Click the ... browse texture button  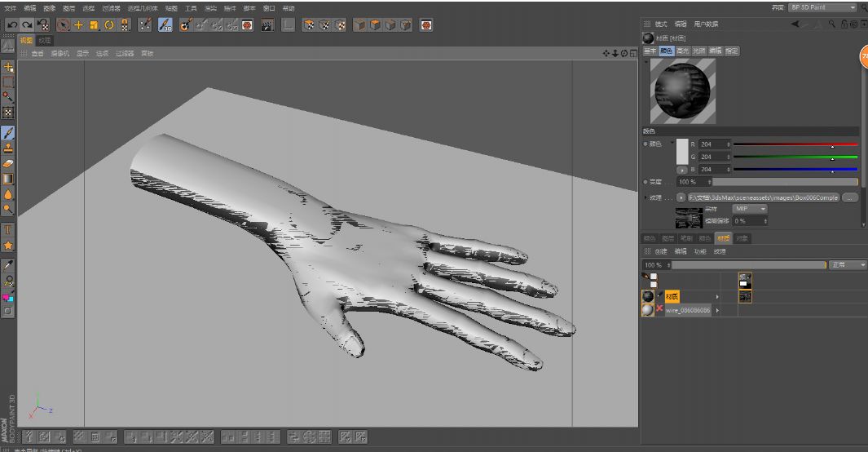(x=850, y=197)
